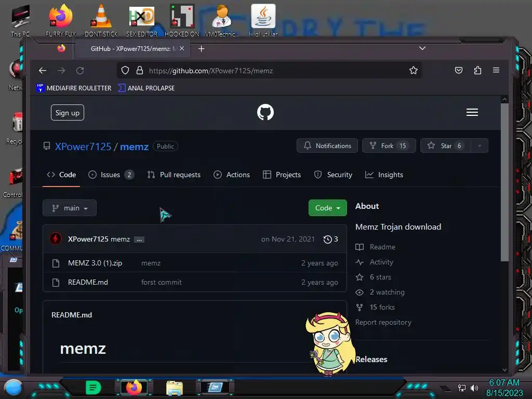
Task: Open the Insights tab
Action: [384, 175]
